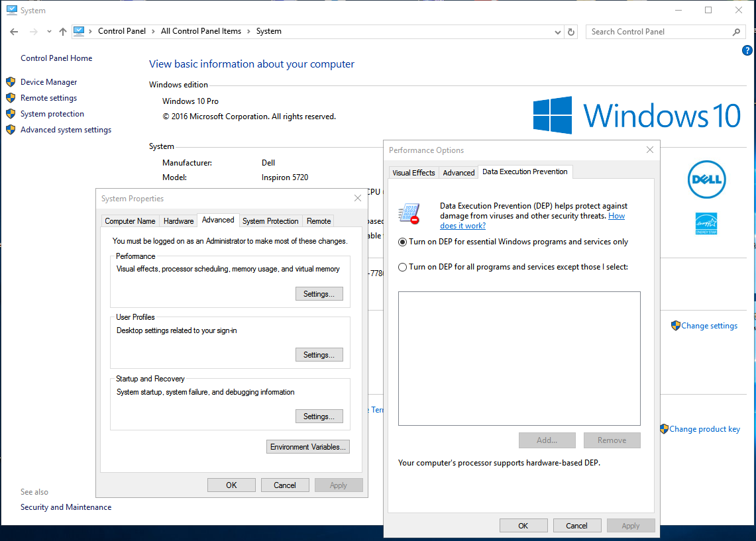Click the Remote settings shield icon

click(11, 98)
